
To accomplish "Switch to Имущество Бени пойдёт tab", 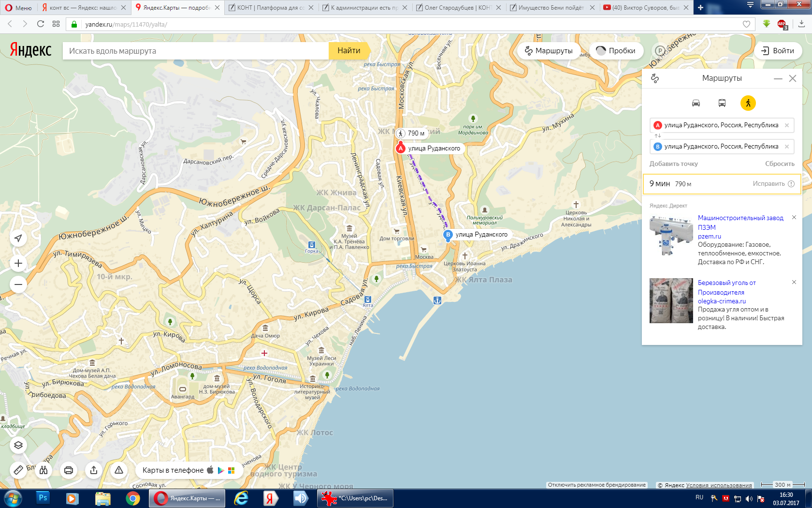I will click(x=552, y=8).
